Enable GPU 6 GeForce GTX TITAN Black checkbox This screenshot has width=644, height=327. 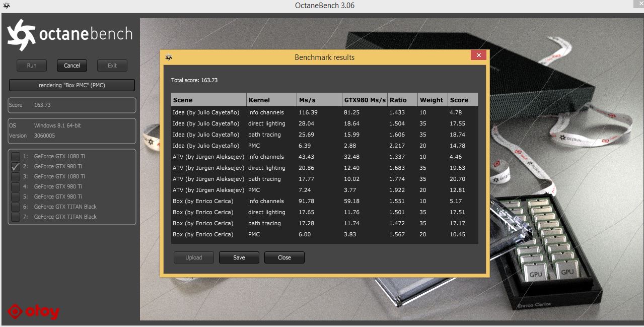[16, 207]
